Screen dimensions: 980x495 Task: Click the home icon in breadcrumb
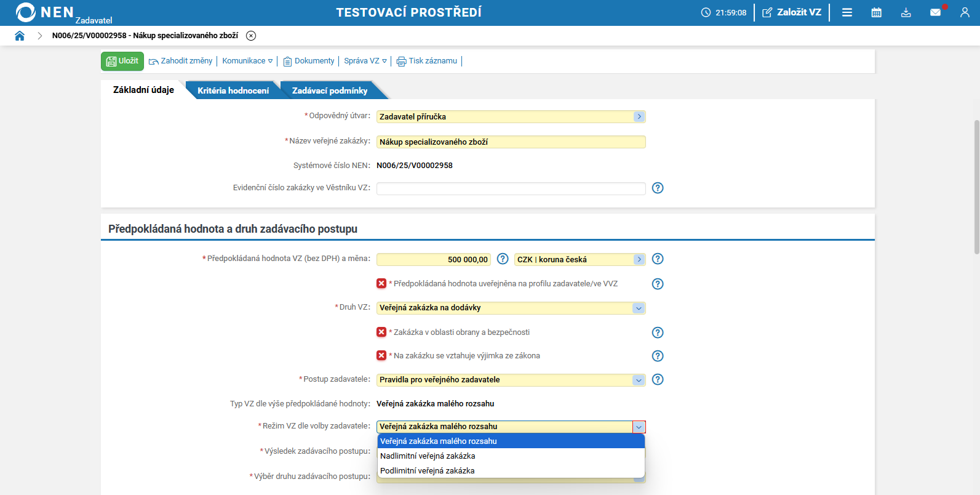[x=20, y=36]
